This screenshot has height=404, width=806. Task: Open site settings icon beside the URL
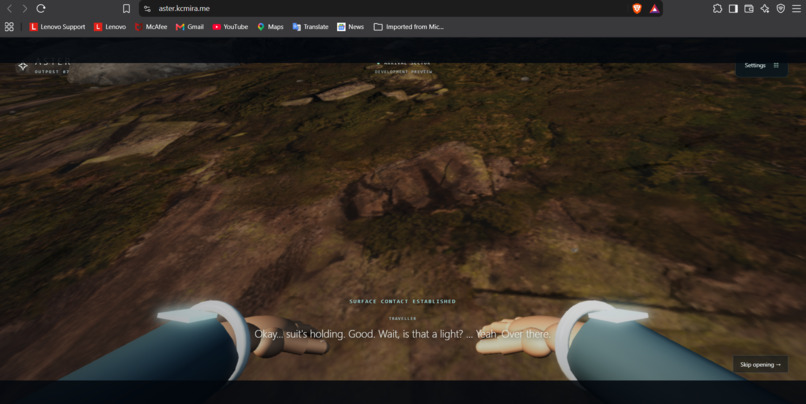pyautogui.click(x=148, y=8)
